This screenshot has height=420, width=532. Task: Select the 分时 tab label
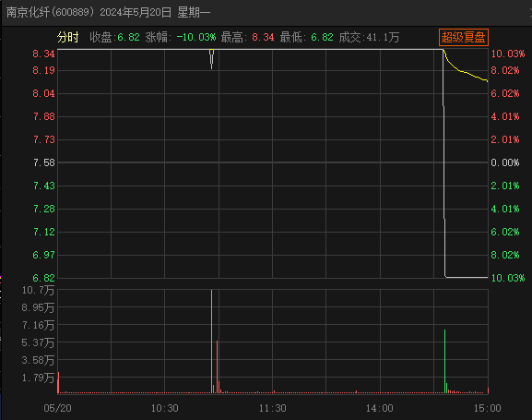pos(68,37)
